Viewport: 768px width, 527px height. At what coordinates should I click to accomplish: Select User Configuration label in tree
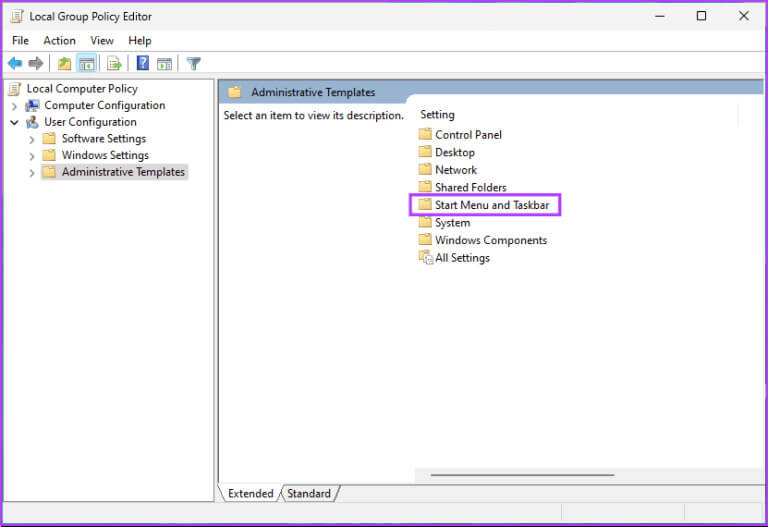pos(91,122)
